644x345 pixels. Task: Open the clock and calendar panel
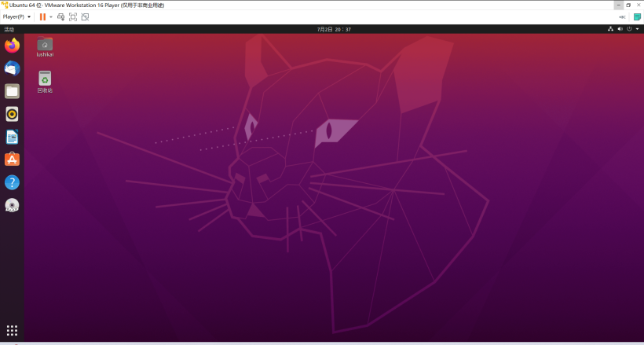coord(334,29)
